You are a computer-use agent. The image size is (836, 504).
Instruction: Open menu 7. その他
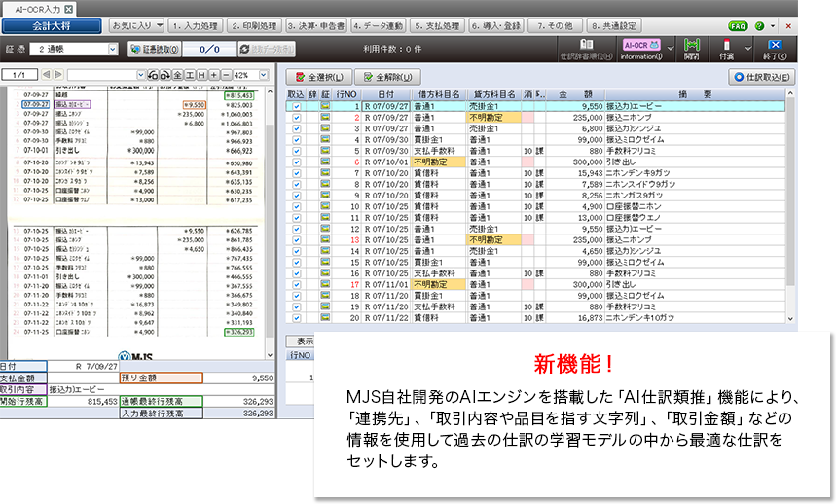555,25
